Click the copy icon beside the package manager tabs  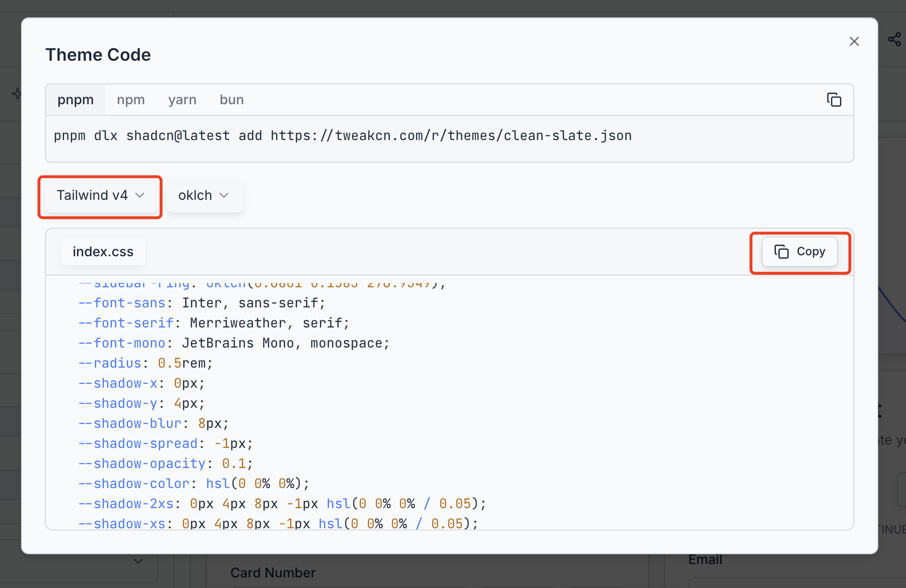tap(834, 99)
